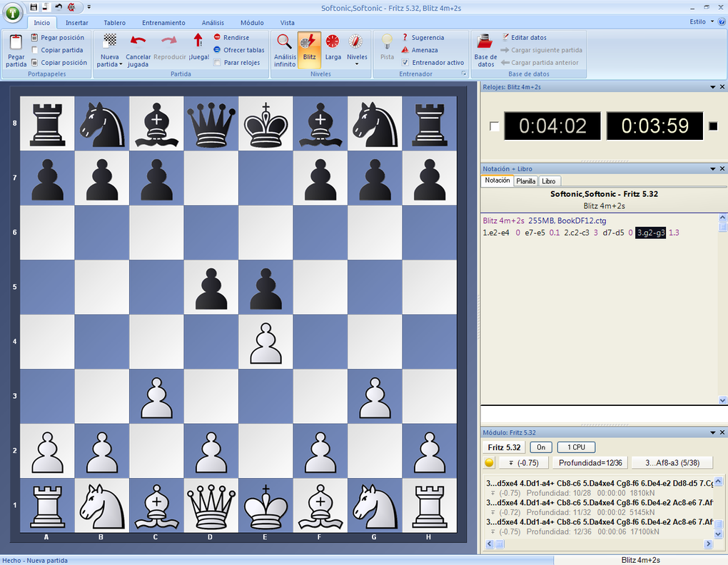Toggle the white clock checkbox

tap(495, 126)
